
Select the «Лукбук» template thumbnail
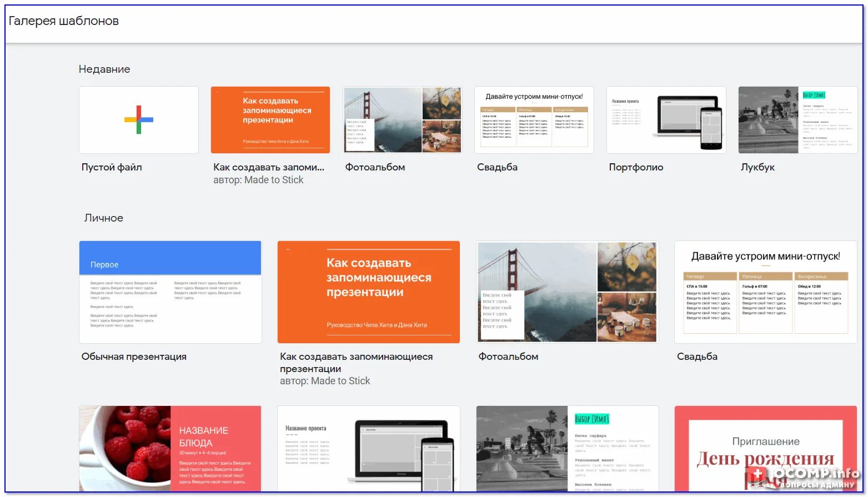(x=797, y=119)
